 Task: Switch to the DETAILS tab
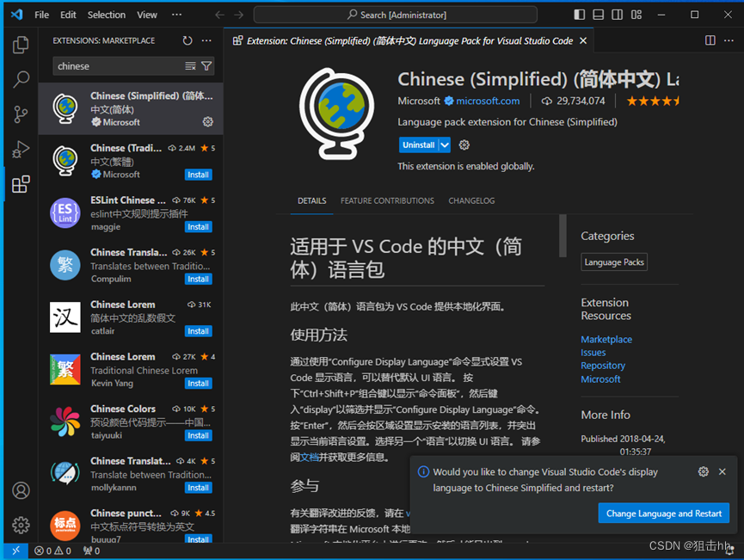(x=311, y=200)
